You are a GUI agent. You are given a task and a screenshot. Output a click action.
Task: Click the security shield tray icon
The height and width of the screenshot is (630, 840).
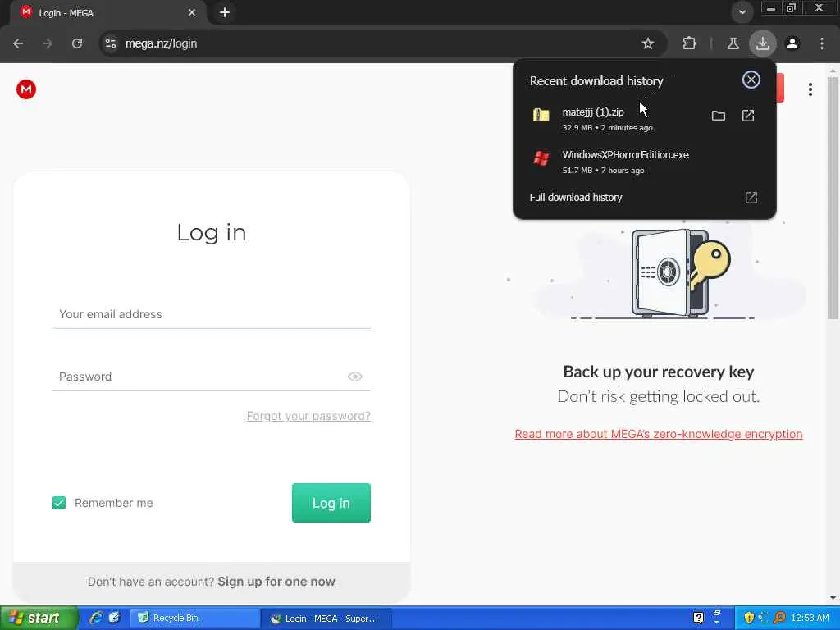coord(749,619)
